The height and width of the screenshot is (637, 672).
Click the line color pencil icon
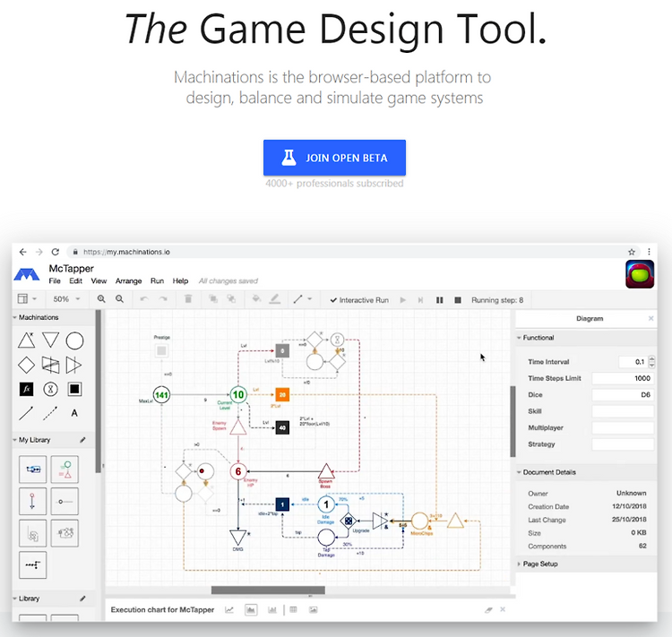(x=275, y=299)
